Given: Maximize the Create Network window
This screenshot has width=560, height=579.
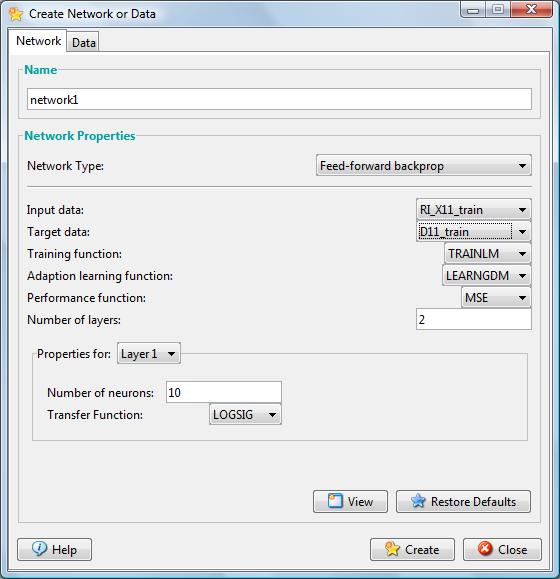Looking at the screenshot, I should click(498, 10).
